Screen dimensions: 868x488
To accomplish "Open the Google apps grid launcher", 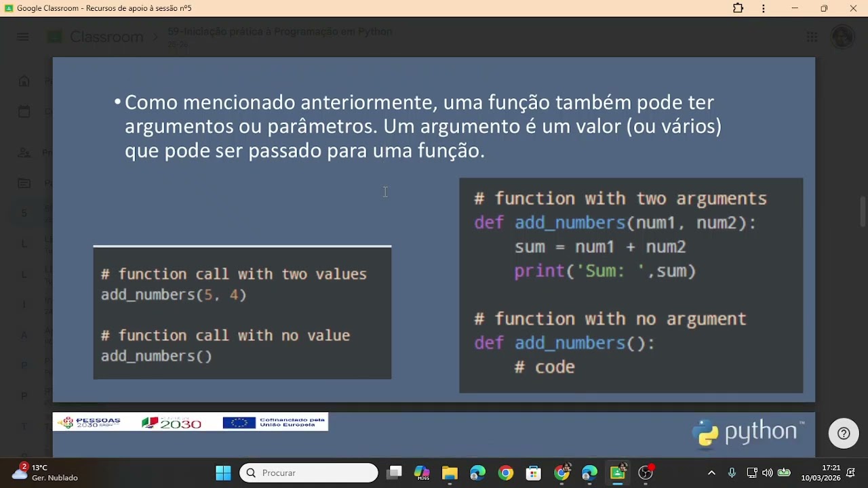I will tap(812, 37).
